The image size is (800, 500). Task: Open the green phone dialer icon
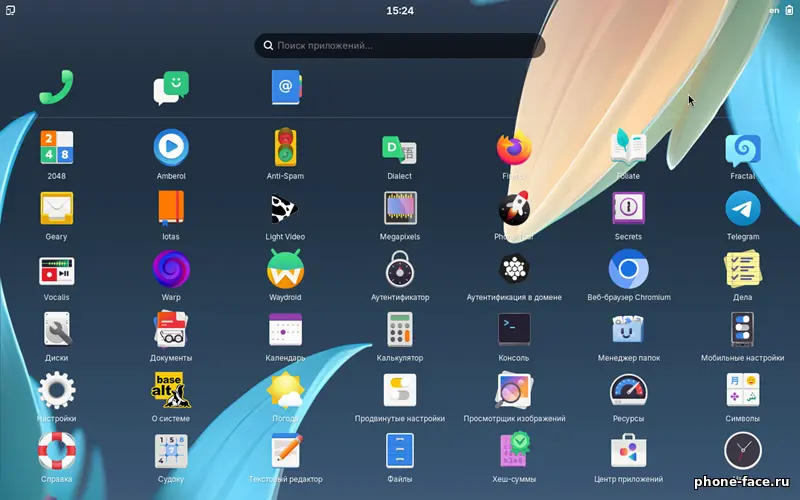click(56, 87)
